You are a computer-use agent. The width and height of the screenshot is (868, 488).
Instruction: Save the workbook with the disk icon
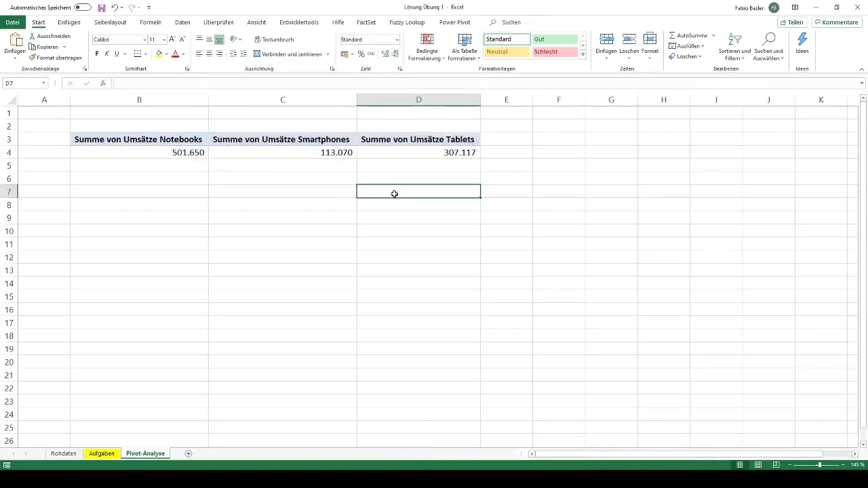click(102, 7)
